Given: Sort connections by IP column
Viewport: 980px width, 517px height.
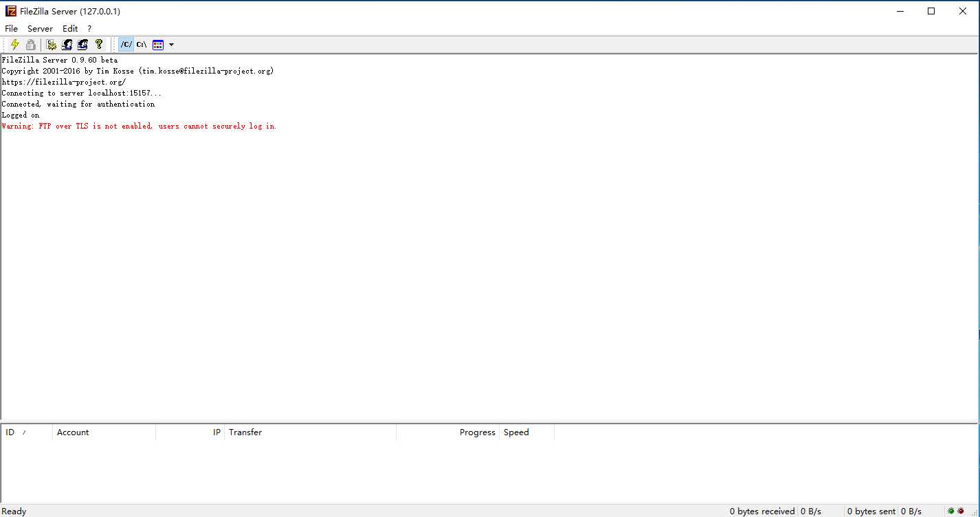Looking at the screenshot, I should 190,432.
